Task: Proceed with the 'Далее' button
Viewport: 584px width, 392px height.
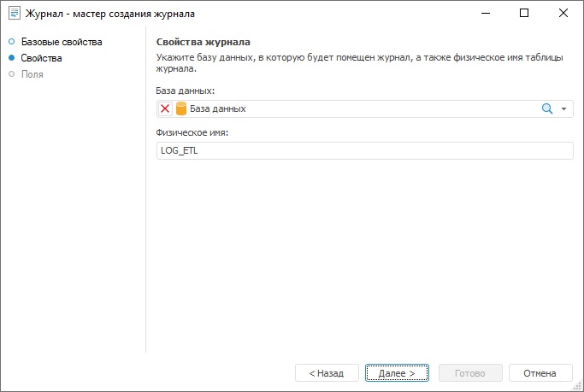Action: (397, 373)
